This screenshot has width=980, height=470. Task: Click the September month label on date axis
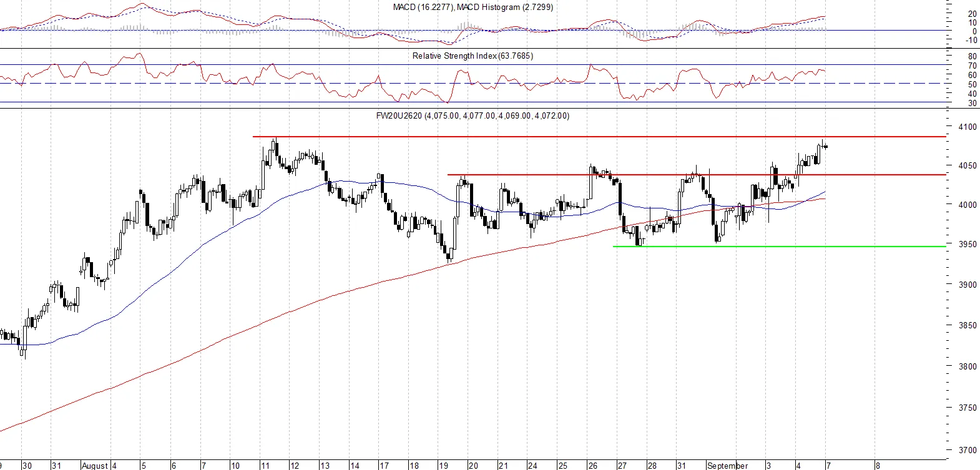[x=727, y=466]
